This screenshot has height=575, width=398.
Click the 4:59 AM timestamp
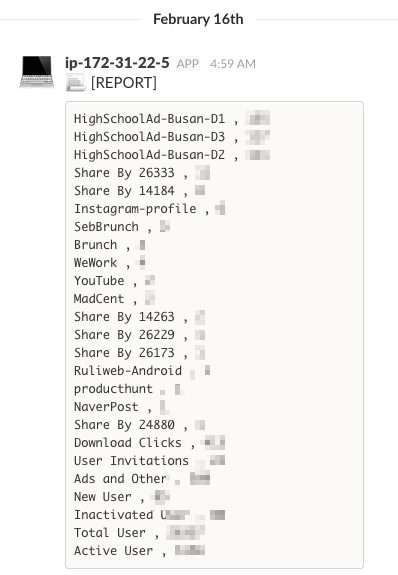(233, 64)
